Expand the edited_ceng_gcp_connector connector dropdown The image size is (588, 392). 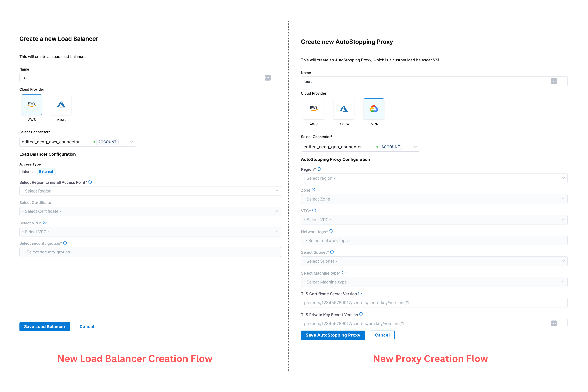pos(360,147)
